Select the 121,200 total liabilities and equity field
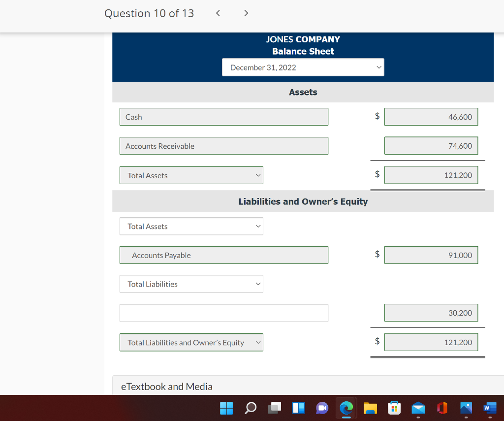The width and height of the screenshot is (504, 421). (x=431, y=342)
